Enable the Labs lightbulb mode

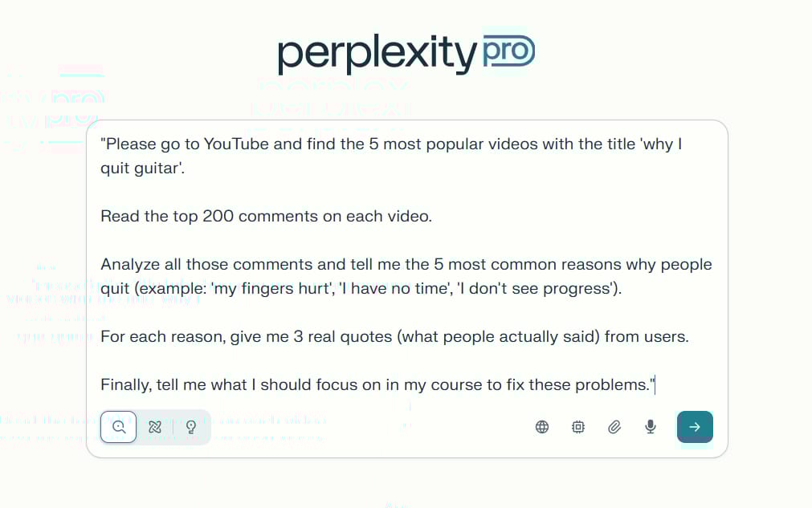[191, 427]
